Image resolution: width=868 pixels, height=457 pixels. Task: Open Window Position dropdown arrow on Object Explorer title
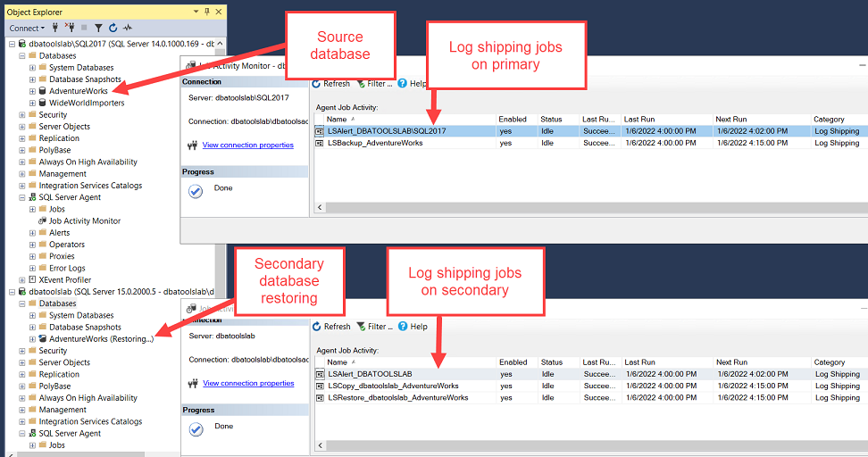pyautogui.click(x=196, y=12)
